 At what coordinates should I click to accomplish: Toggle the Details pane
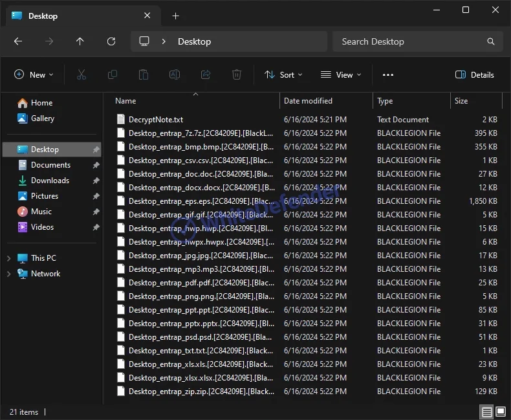tap(475, 75)
